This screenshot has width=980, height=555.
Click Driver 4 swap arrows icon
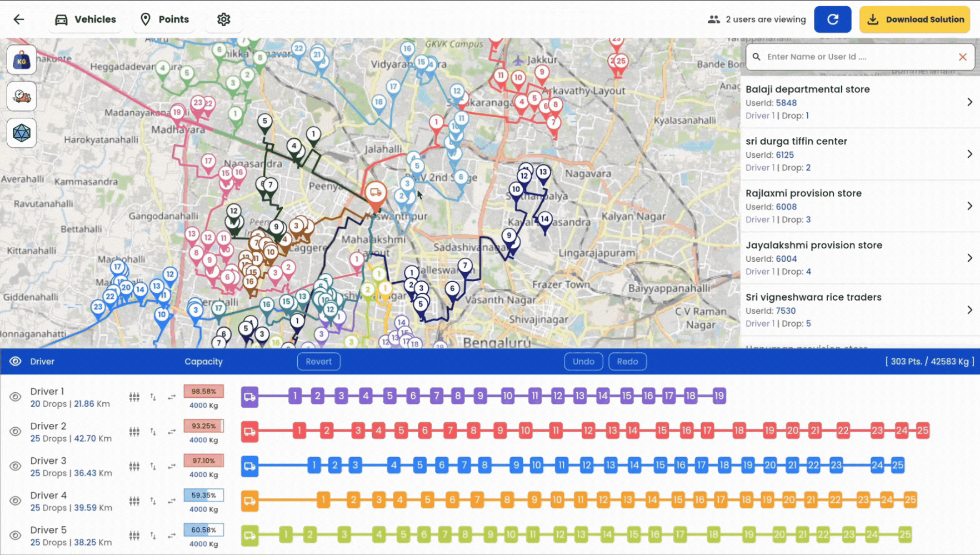tap(172, 501)
